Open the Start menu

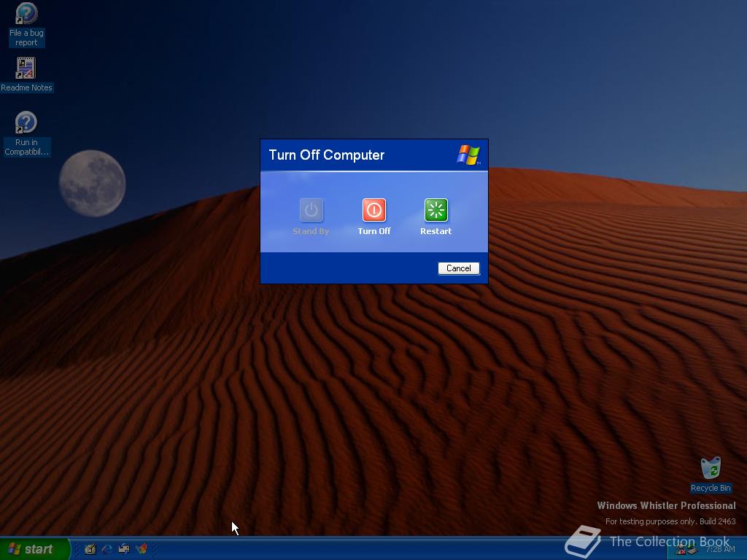[34, 549]
